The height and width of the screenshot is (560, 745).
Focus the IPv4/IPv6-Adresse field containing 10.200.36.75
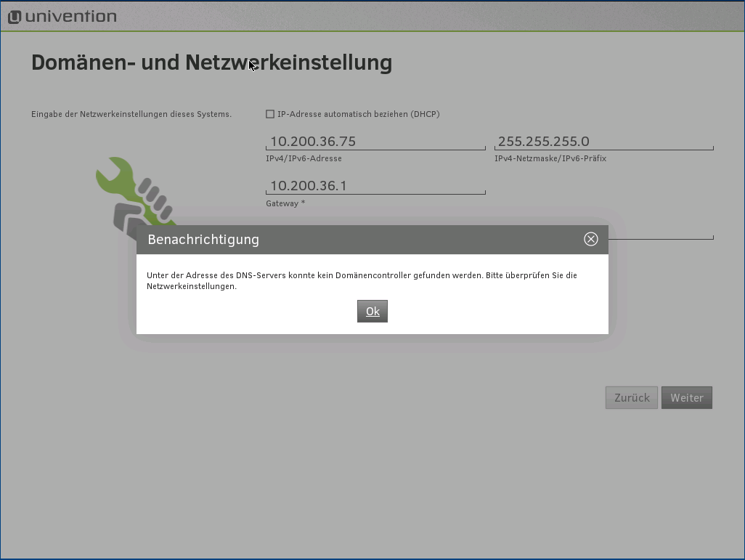375,142
